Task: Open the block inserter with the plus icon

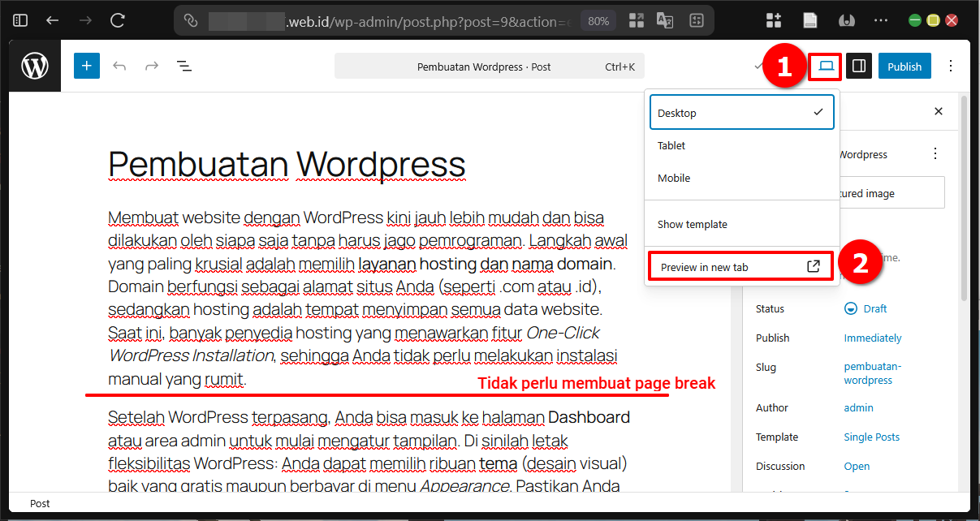Action: pos(86,66)
